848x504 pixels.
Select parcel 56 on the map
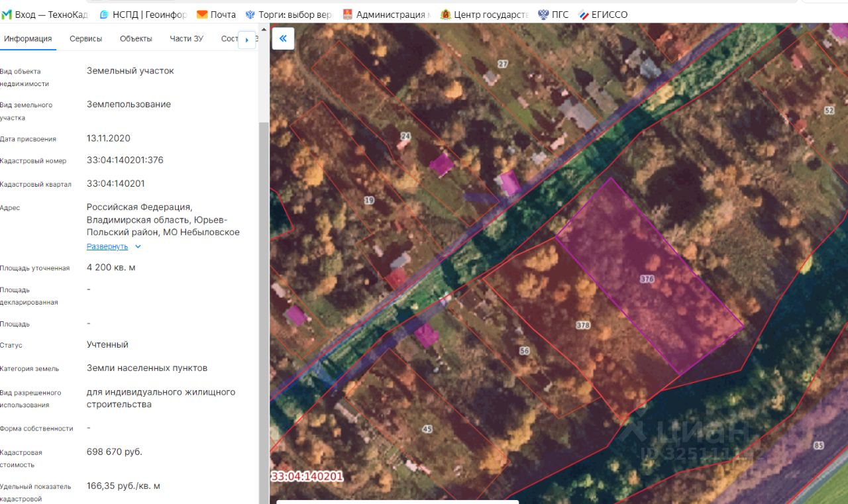[x=525, y=351]
